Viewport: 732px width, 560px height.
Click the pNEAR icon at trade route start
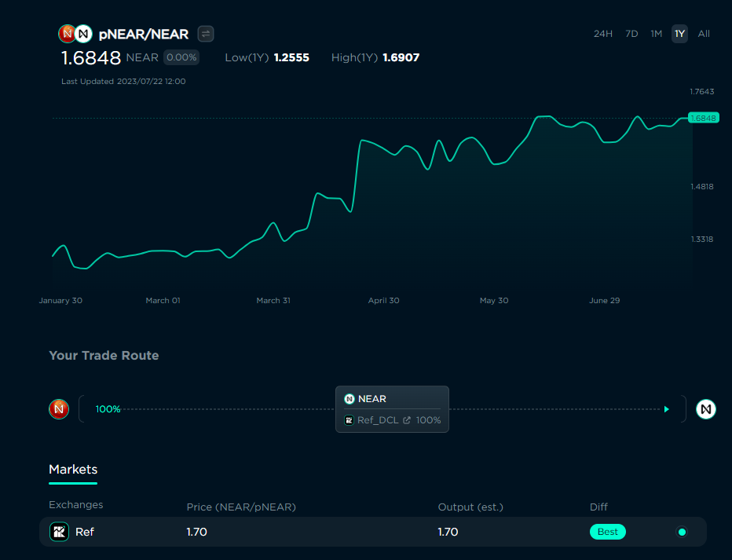point(59,409)
